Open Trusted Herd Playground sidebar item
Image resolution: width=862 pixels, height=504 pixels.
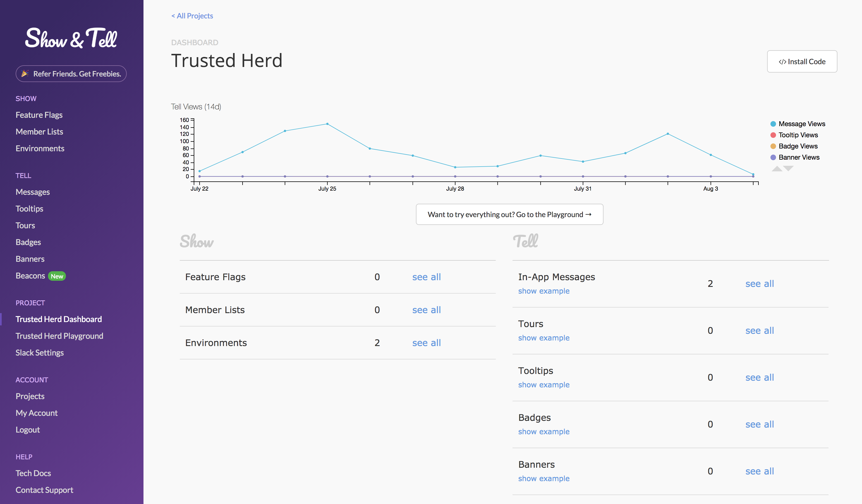tap(59, 336)
